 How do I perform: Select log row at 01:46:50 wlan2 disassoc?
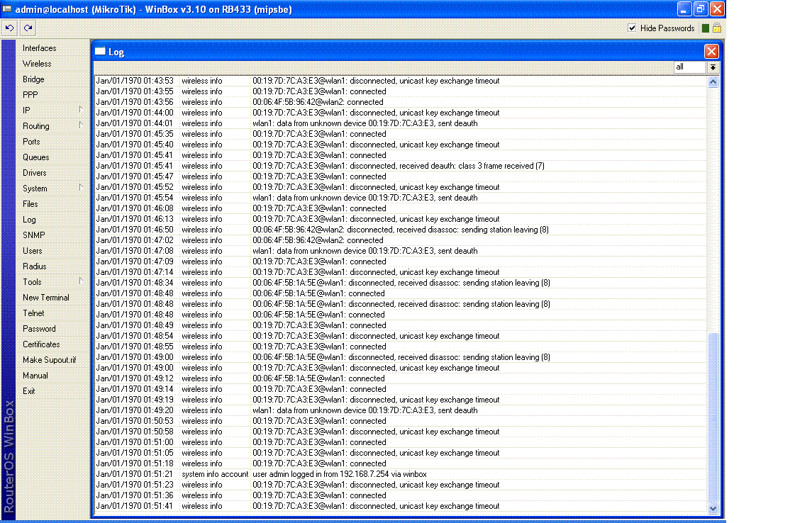click(401, 229)
